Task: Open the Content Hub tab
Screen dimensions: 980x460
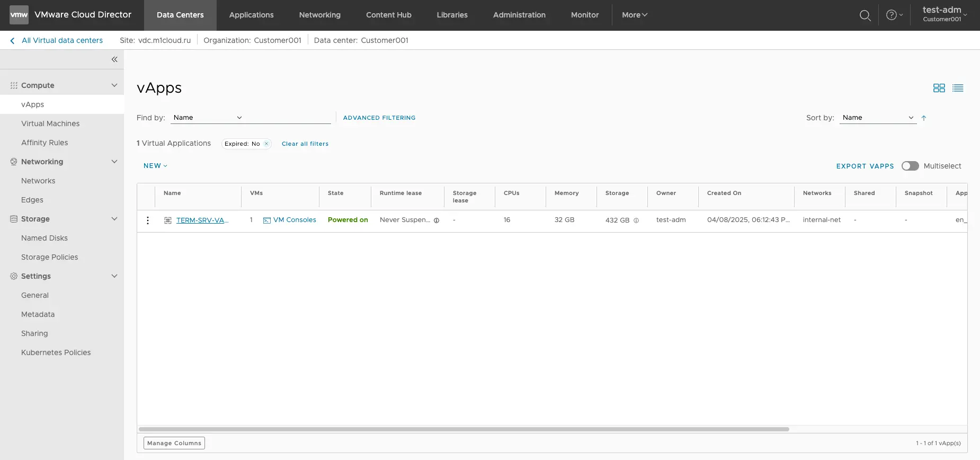Action: [389, 15]
